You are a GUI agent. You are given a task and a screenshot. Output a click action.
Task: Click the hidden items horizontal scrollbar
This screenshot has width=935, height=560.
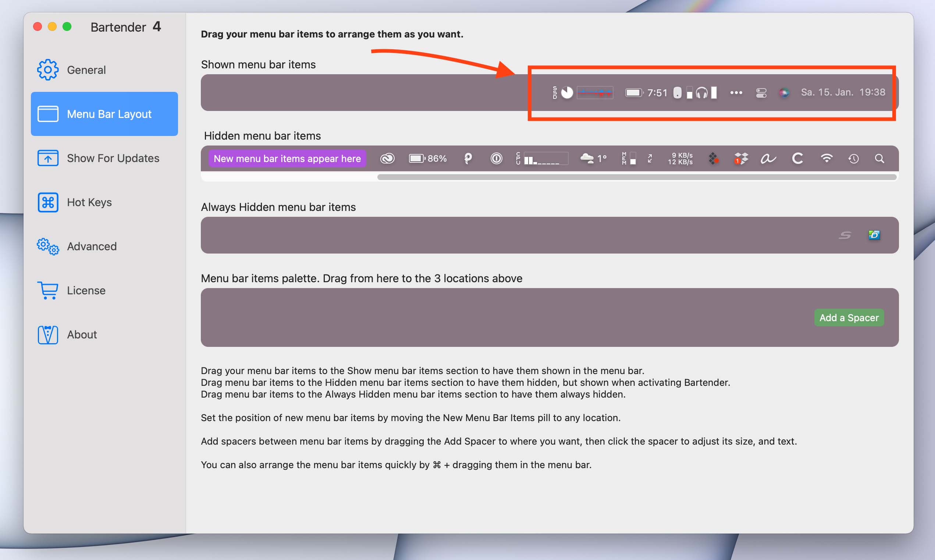[636, 177]
